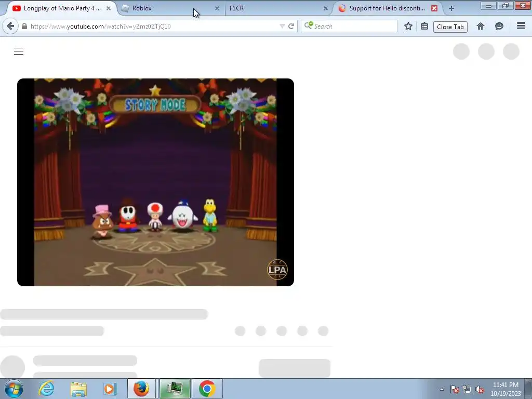
Task: Click the Close Tab toolbar button
Action: 450,27
